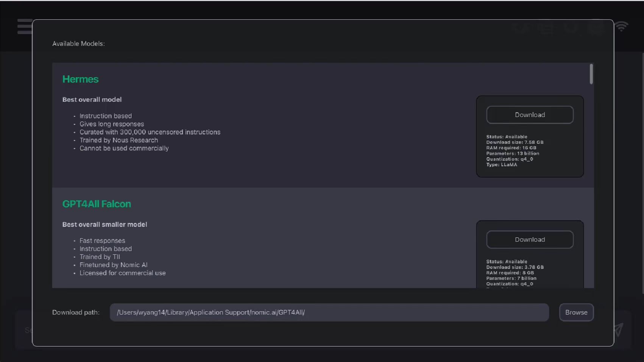Download the GPT4All Falcon model

(x=530, y=240)
